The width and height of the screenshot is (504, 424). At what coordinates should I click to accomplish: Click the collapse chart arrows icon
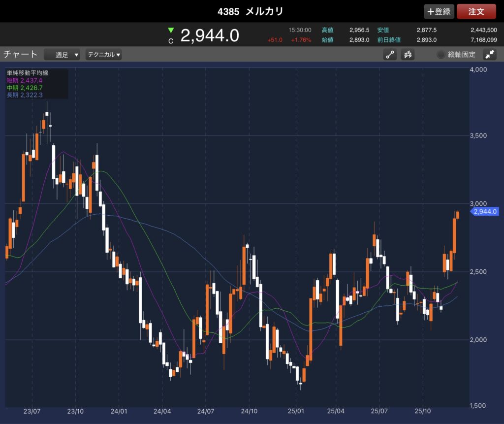(490, 55)
